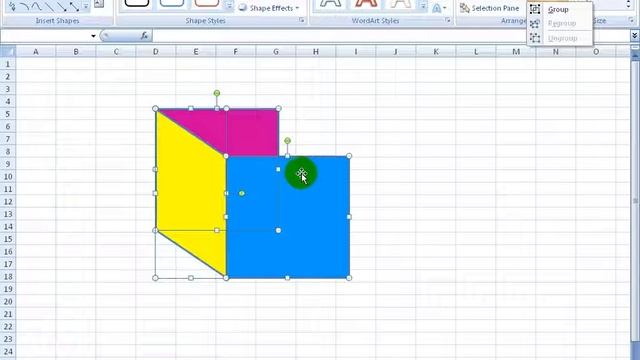Click rotation handle above blue square

click(287, 141)
